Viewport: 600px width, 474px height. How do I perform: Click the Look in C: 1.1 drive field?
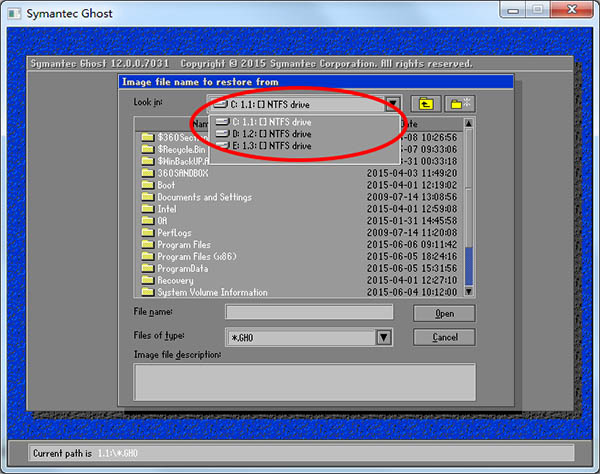(x=296, y=104)
